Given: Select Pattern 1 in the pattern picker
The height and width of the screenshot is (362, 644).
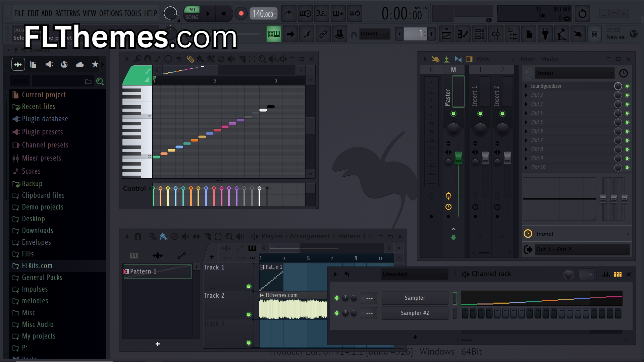Looking at the screenshot, I should (x=157, y=271).
